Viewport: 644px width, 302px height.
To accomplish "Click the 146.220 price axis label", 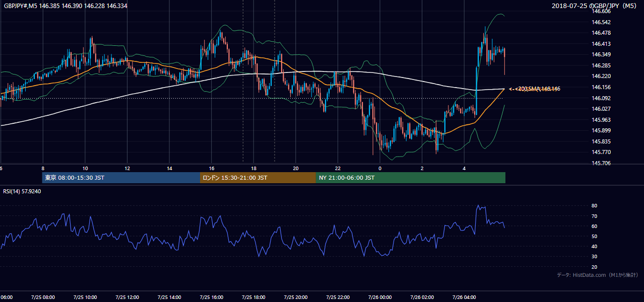I will [601, 76].
